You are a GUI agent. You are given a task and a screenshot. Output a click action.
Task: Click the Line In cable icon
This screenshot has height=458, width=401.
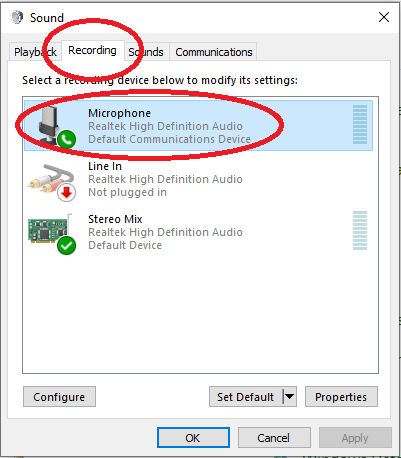pos(52,182)
